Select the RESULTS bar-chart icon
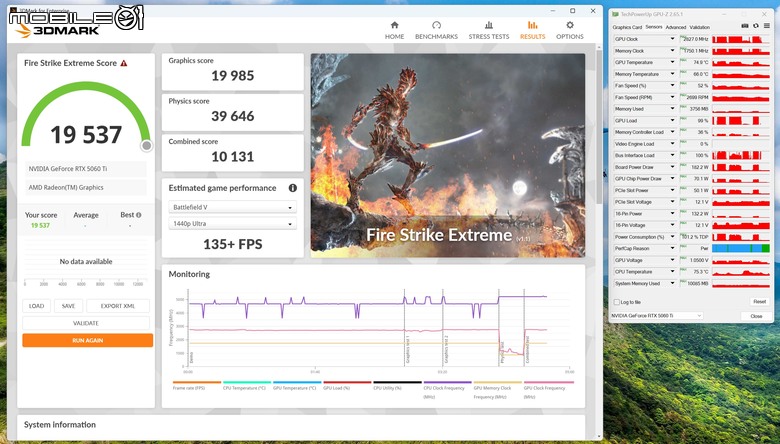The image size is (780, 444). tap(532, 25)
